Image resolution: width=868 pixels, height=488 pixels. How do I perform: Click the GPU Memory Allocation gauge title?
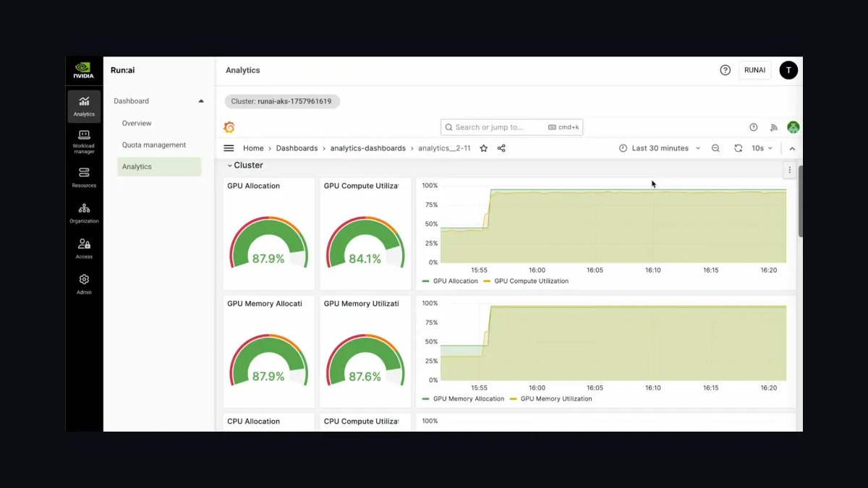click(264, 304)
